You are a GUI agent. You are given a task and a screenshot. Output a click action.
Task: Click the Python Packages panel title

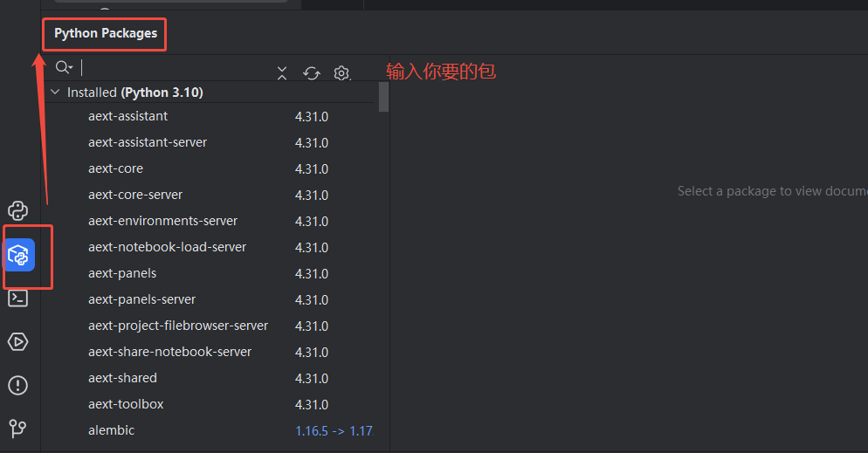(x=105, y=33)
